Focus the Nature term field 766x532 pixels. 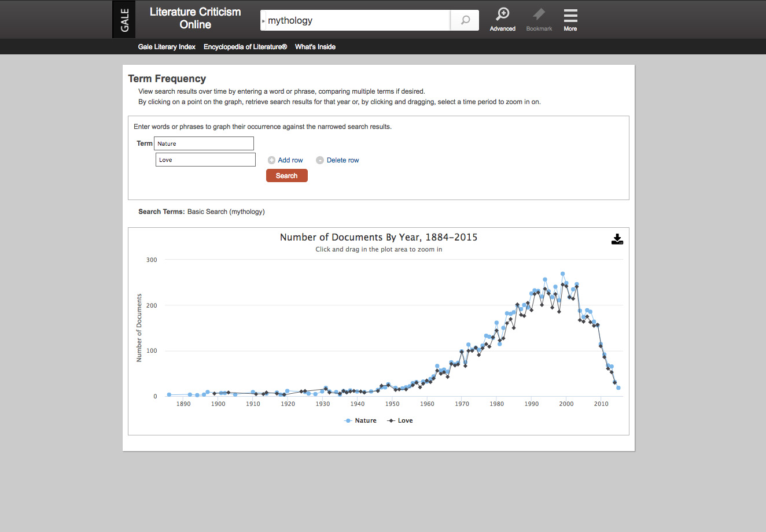click(x=204, y=143)
